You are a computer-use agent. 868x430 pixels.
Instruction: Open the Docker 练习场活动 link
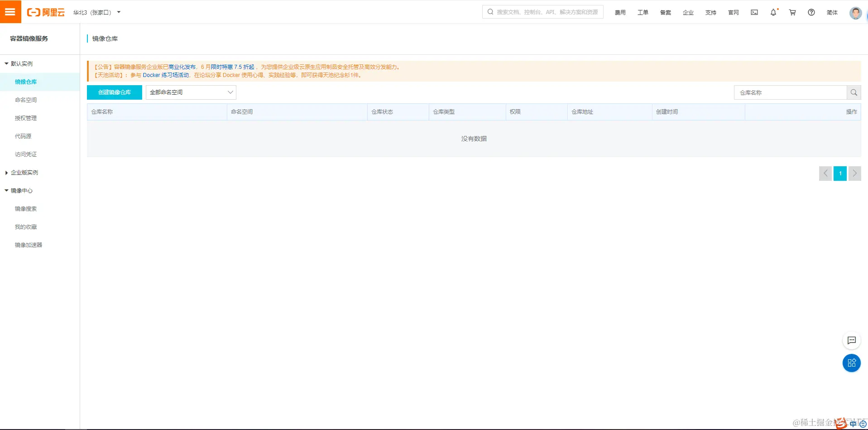[x=166, y=75]
